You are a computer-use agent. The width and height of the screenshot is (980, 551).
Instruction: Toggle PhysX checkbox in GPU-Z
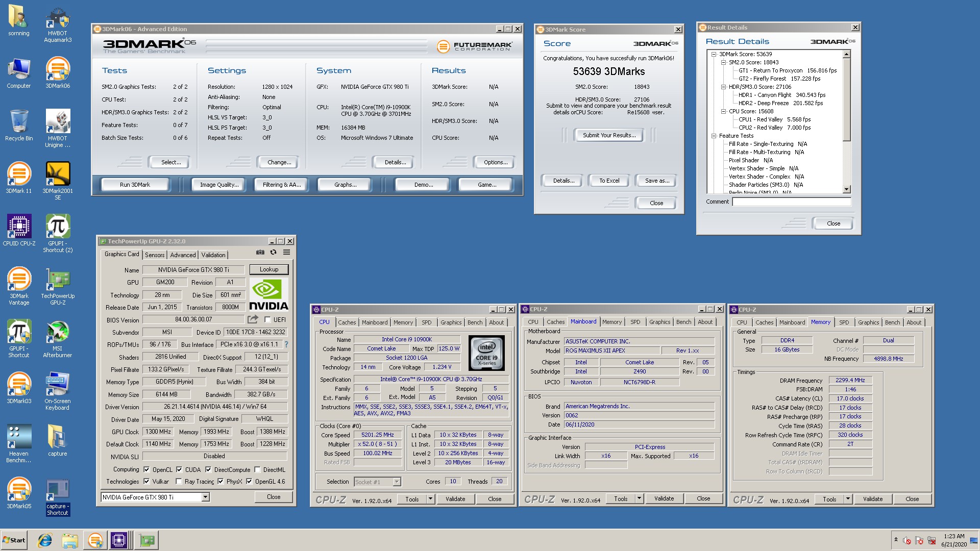pyautogui.click(x=220, y=482)
